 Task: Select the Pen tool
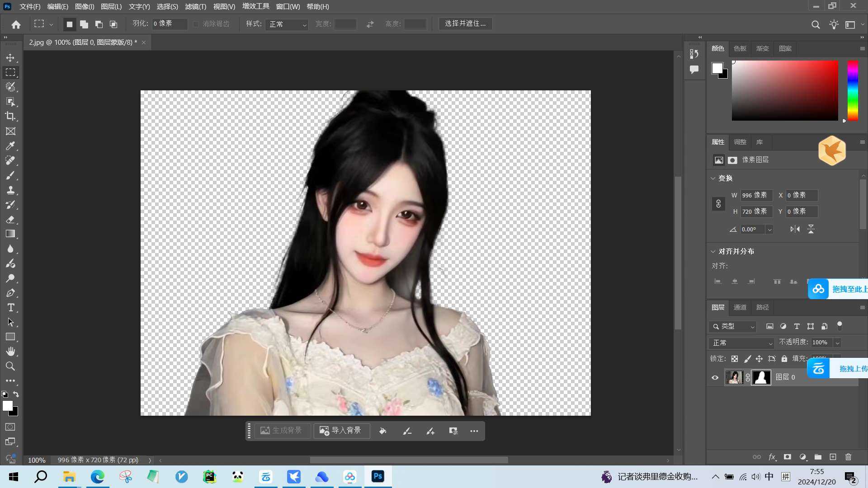[x=10, y=293]
